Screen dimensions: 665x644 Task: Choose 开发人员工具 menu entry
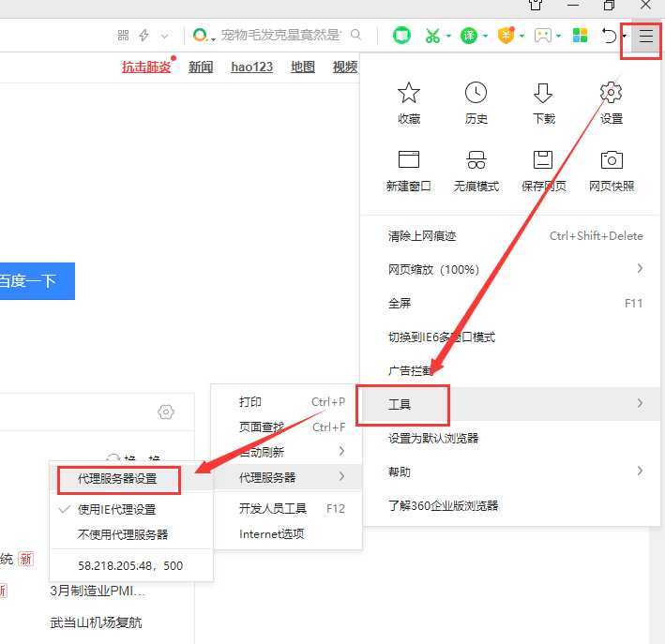tap(288, 508)
